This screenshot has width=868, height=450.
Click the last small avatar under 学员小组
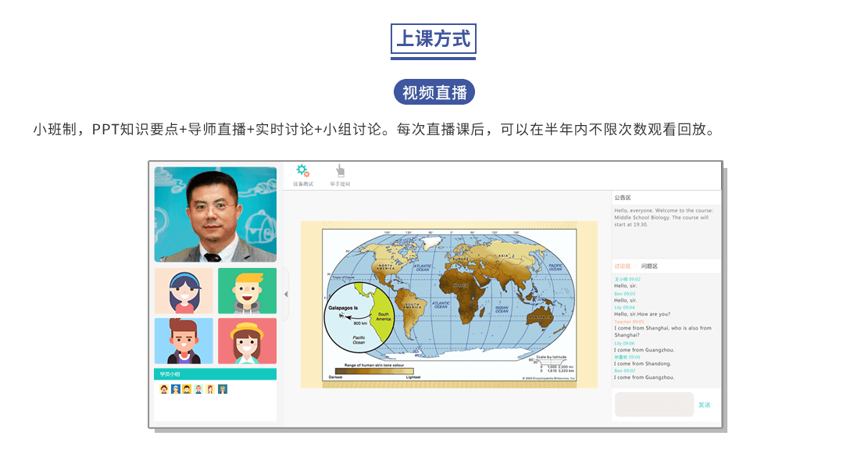[x=223, y=389]
